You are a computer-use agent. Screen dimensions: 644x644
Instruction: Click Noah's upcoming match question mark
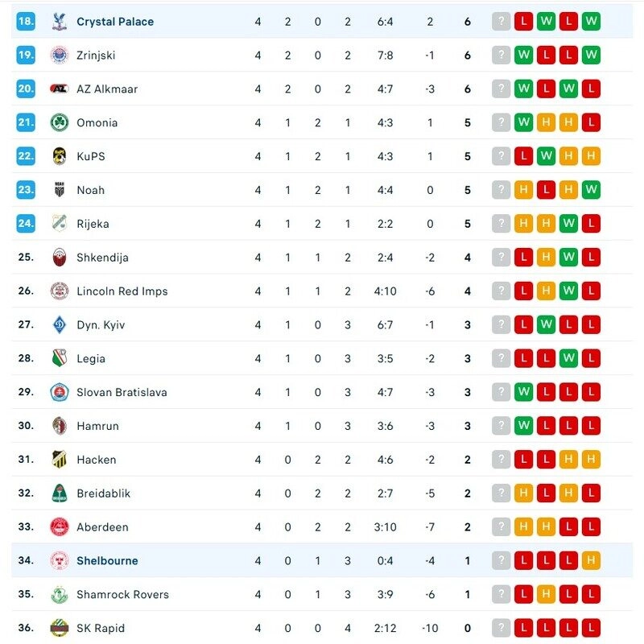point(501,190)
